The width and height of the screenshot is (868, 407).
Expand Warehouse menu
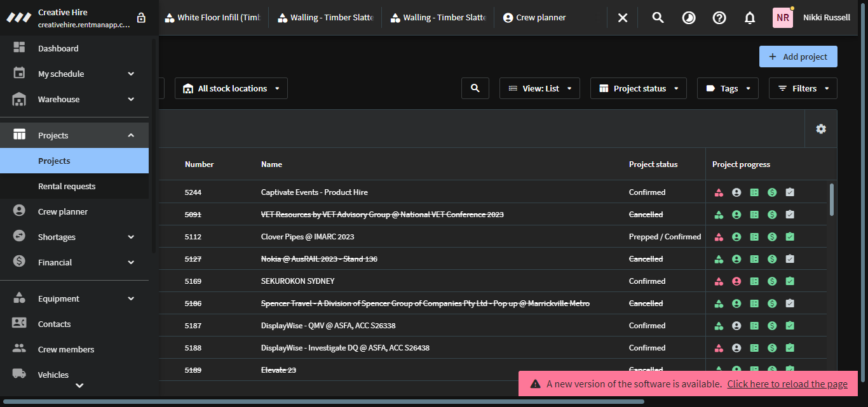74,99
